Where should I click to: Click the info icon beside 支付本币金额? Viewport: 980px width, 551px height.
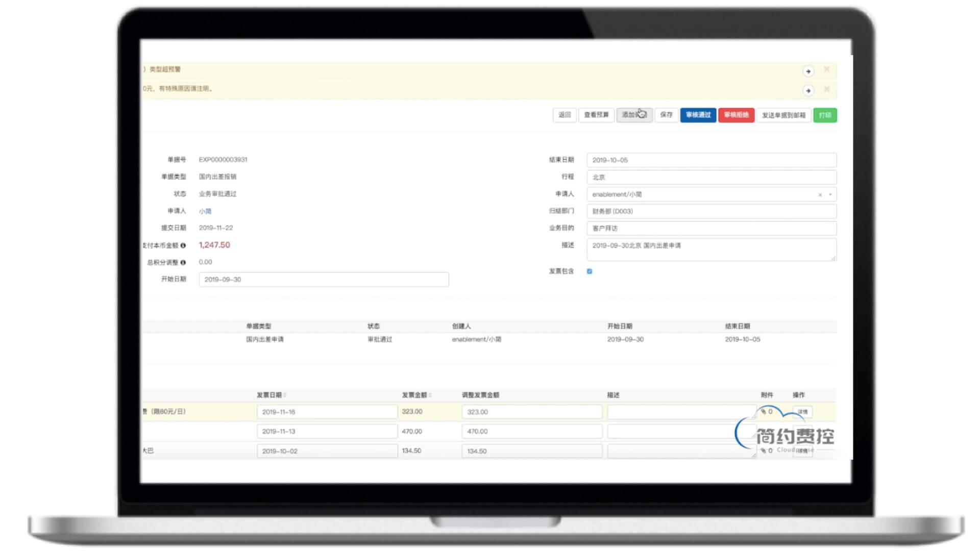click(183, 245)
